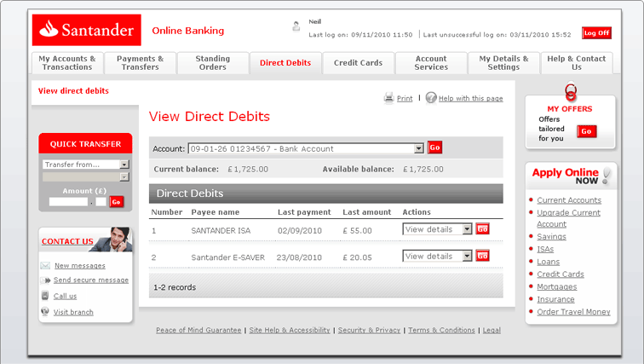644x364 pixels.
Task: Open the Legal footer link
Action: point(492,330)
